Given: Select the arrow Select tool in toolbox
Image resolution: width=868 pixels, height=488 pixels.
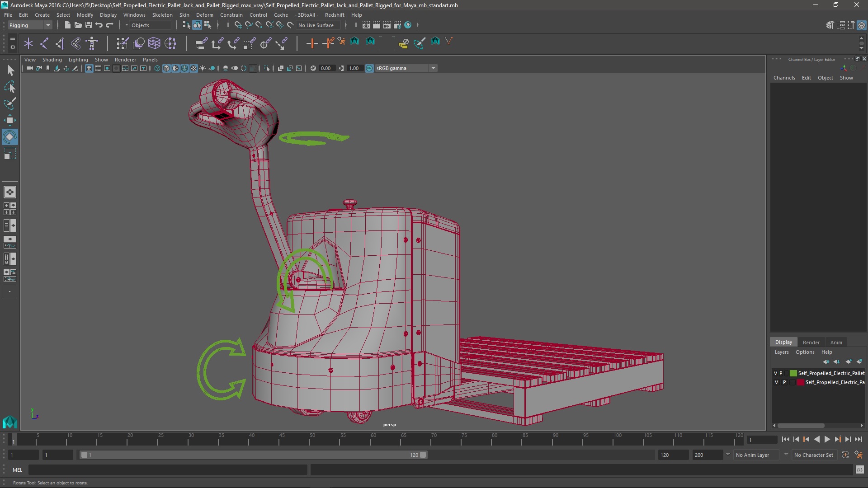Looking at the screenshot, I should (x=10, y=70).
